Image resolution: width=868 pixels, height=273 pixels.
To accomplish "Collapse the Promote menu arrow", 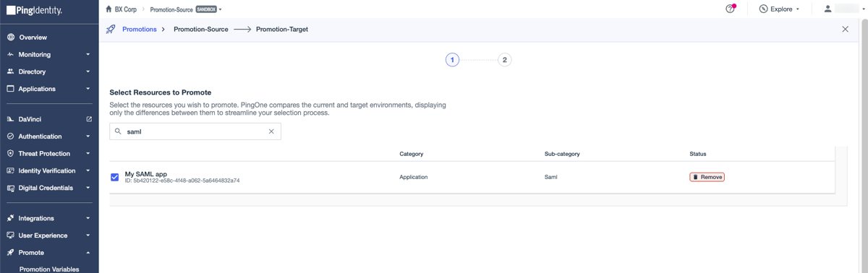I will [x=88, y=253].
